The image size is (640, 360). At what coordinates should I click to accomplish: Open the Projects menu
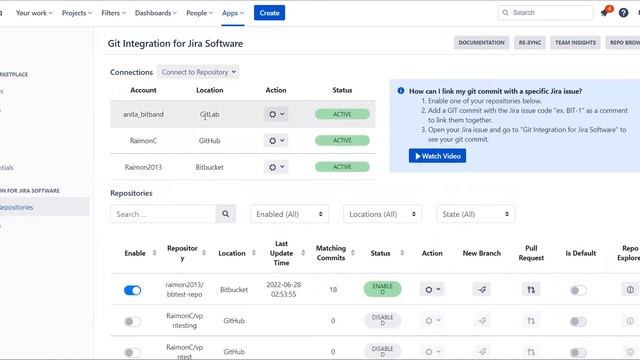click(x=77, y=13)
